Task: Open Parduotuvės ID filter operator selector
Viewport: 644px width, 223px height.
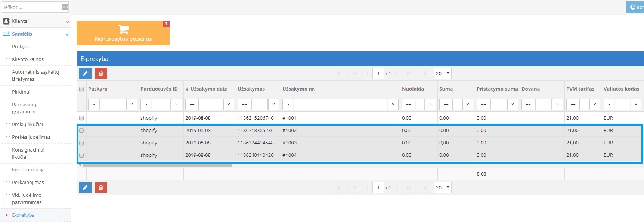Action: [146, 104]
